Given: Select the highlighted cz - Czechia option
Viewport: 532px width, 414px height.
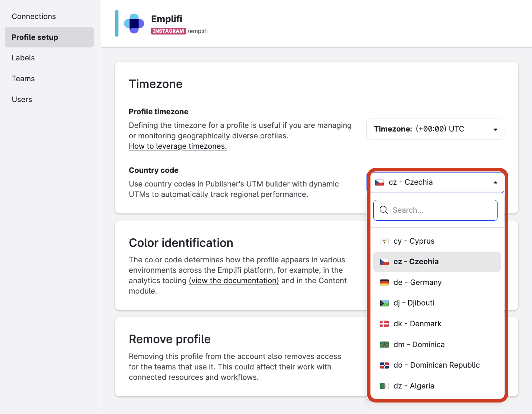Looking at the screenshot, I should point(437,262).
